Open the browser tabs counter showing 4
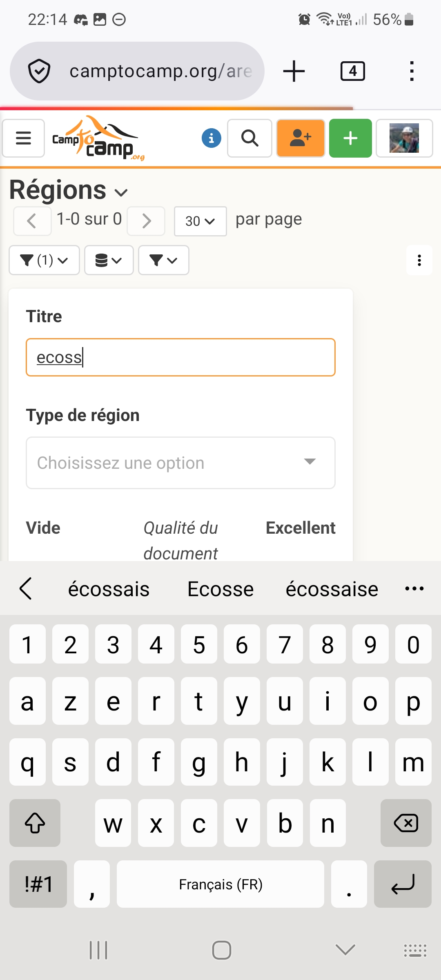Image resolution: width=441 pixels, height=980 pixels. [353, 71]
